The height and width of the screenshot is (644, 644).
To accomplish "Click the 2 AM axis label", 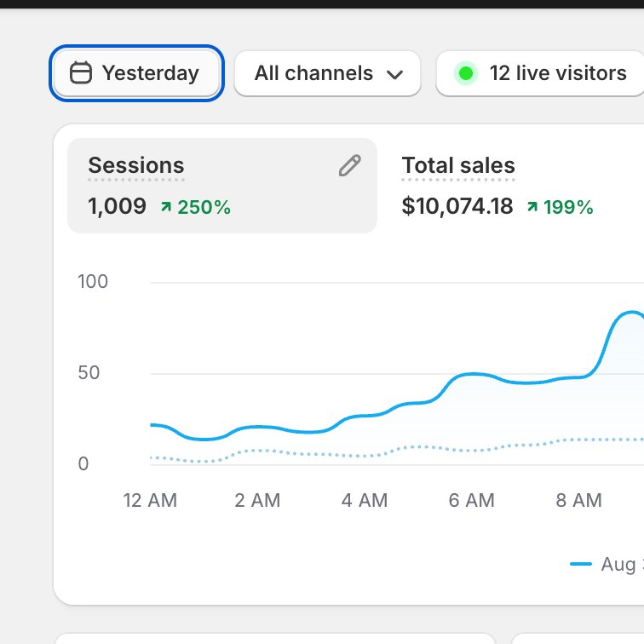I will click(x=257, y=500).
